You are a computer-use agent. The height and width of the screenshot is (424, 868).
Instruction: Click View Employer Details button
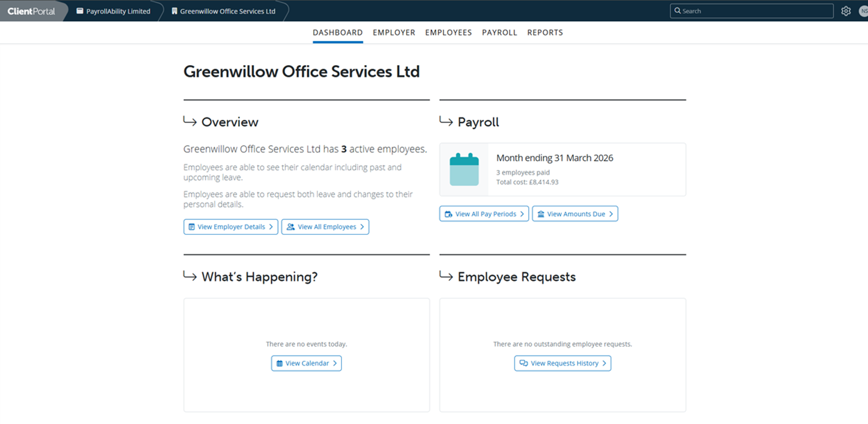coord(231,227)
